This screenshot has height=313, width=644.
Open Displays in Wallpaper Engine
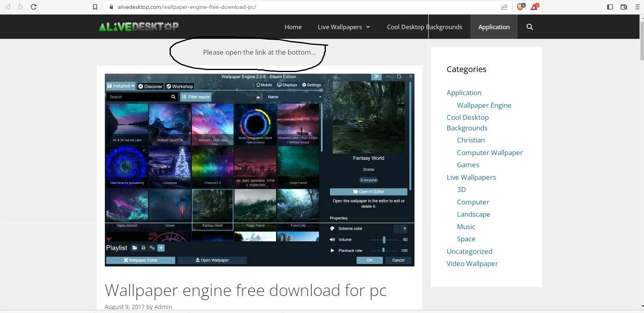pos(287,85)
